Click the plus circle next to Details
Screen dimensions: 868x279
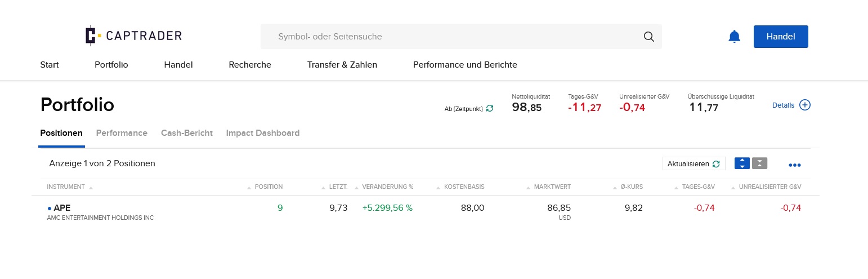pyautogui.click(x=805, y=105)
